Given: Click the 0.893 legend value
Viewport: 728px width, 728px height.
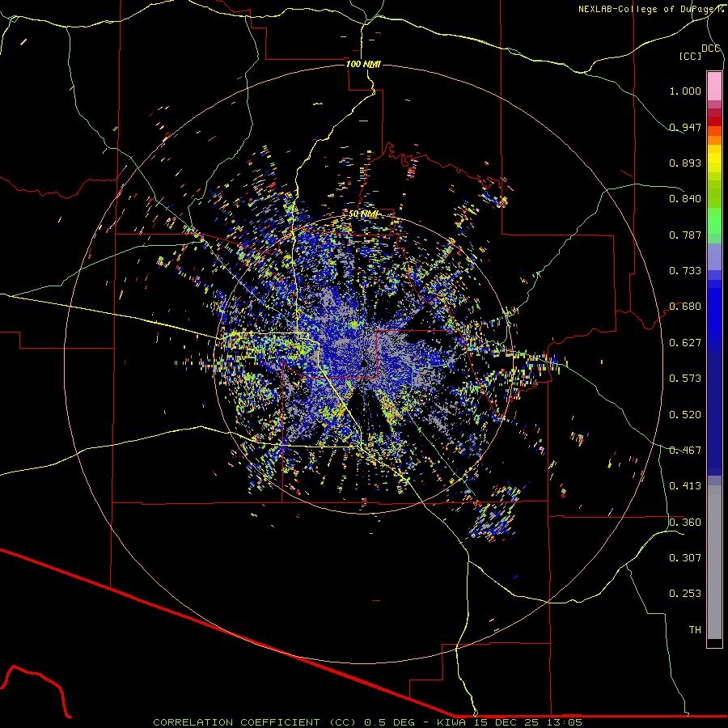Looking at the screenshot, I should [685, 163].
